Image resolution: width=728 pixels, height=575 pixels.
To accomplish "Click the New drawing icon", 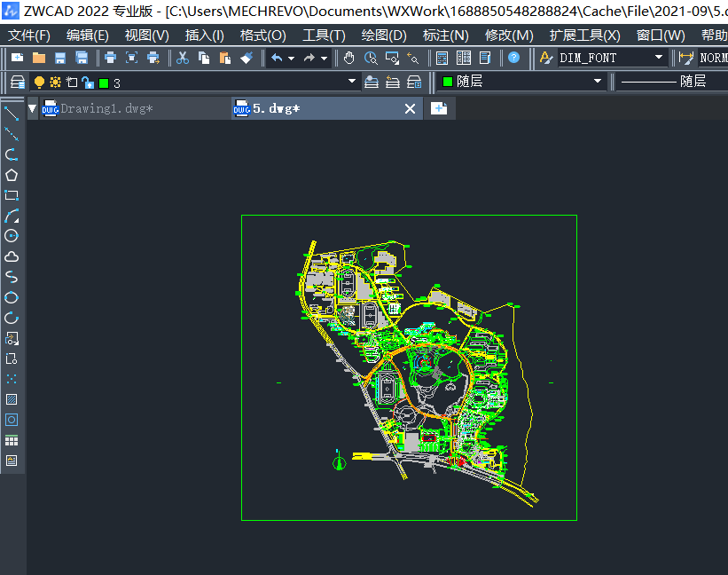I will [x=17, y=58].
